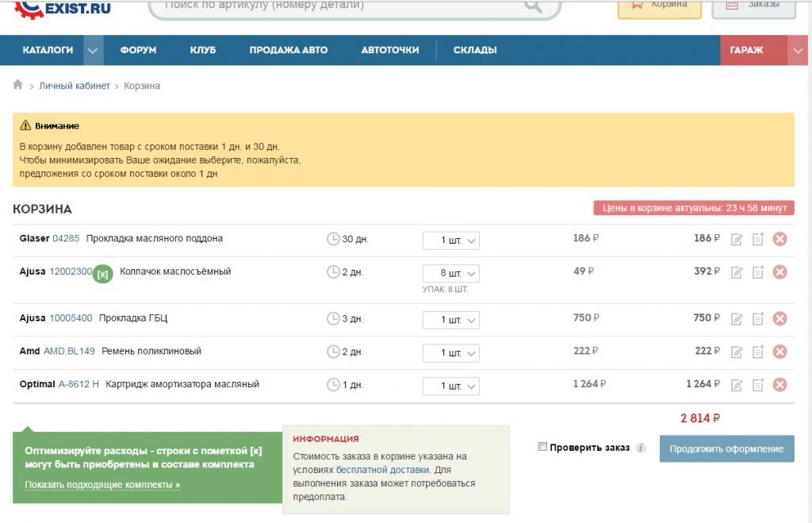The height and width of the screenshot is (523, 812).
Task: Click the Колпачок маслосъёмный item name
Action: tap(175, 271)
